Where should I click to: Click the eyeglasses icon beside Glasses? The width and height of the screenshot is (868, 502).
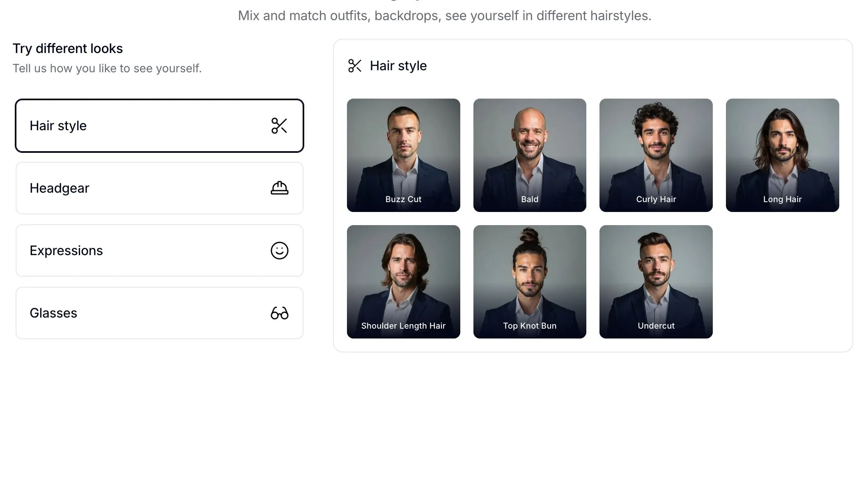click(279, 313)
